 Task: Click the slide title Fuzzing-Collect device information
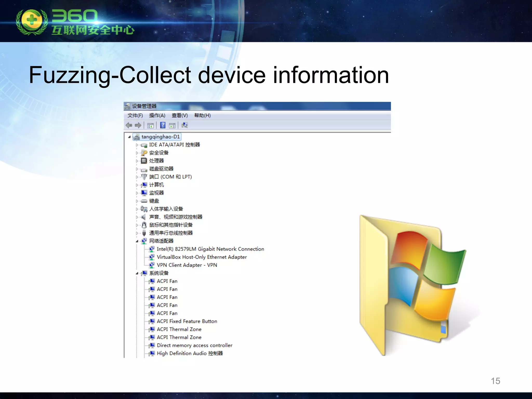209,75
